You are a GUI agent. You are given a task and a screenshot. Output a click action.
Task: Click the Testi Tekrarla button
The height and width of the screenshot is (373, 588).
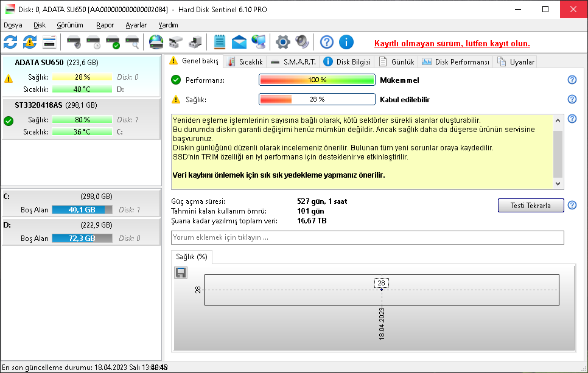pos(531,206)
